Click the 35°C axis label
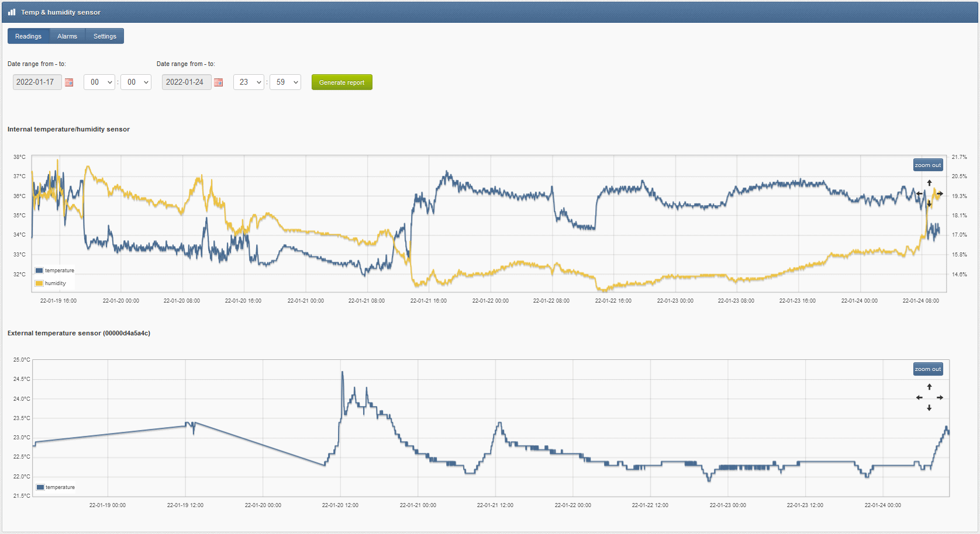The image size is (980, 534). coord(19,216)
